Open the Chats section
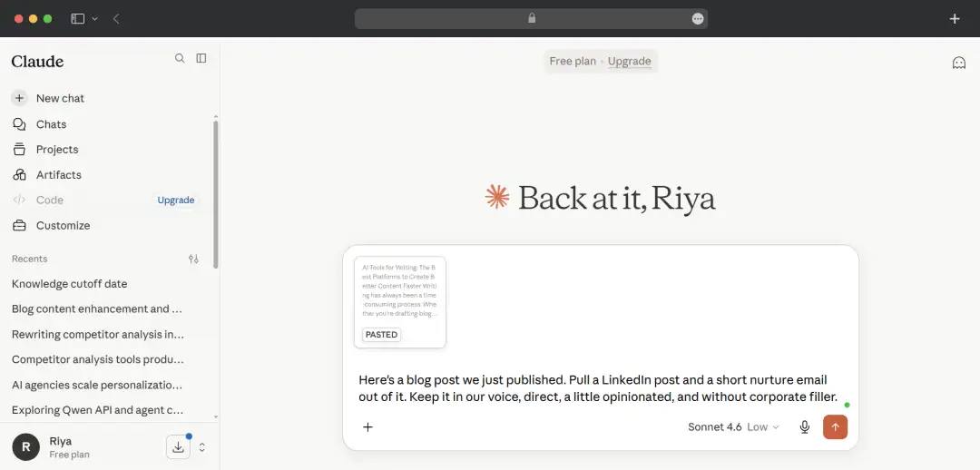Image resolution: width=980 pixels, height=470 pixels. point(51,124)
